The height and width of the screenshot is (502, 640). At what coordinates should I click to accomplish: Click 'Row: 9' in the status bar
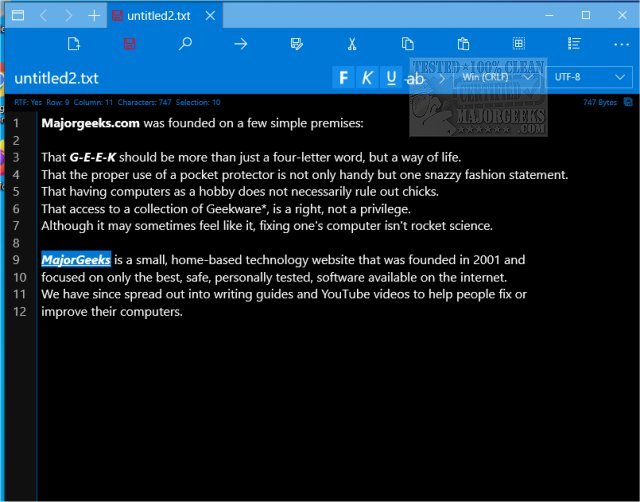coord(58,102)
